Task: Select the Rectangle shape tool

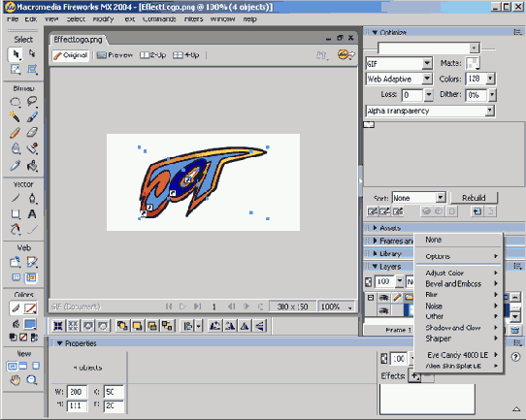Action: pos(16,213)
